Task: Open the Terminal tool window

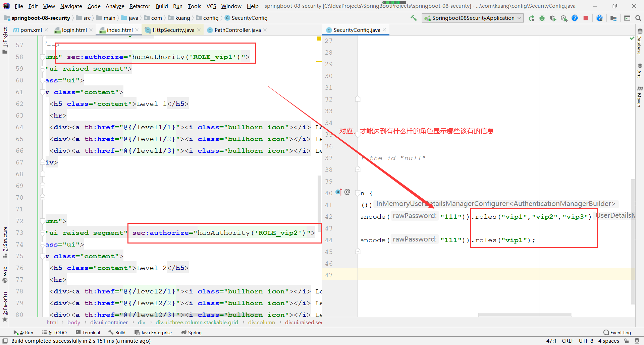Action: pyautogui.click(x=88, y=333)
